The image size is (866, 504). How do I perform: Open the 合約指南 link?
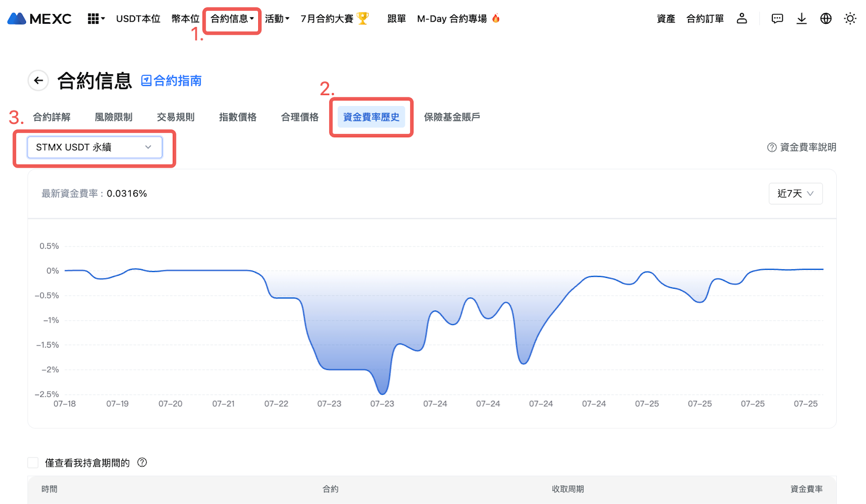[172, 81]
